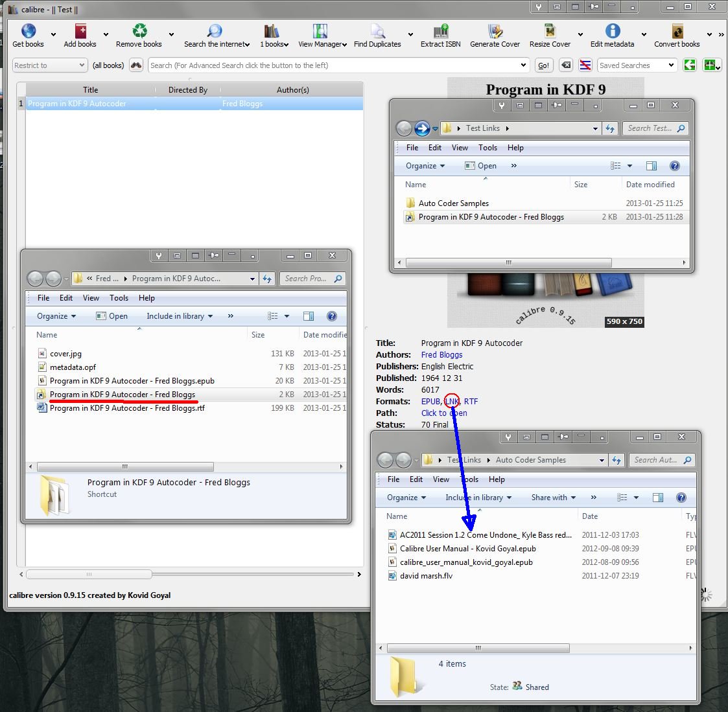728x712 pixels.
Task: Reset the quick search with the clear icon
Action: click(x=566, y=65)
